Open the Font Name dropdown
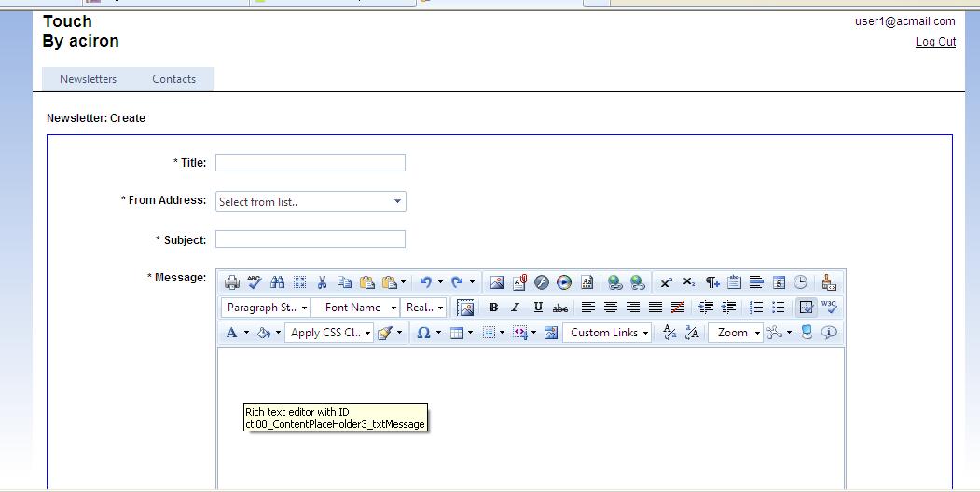This screenshot has height=492, width=980. click(x=355, y=307)
